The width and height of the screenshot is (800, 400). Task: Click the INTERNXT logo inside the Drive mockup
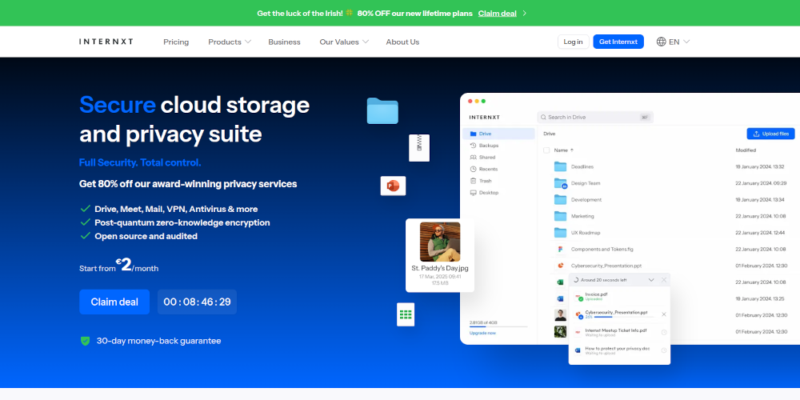coord(485,117)
